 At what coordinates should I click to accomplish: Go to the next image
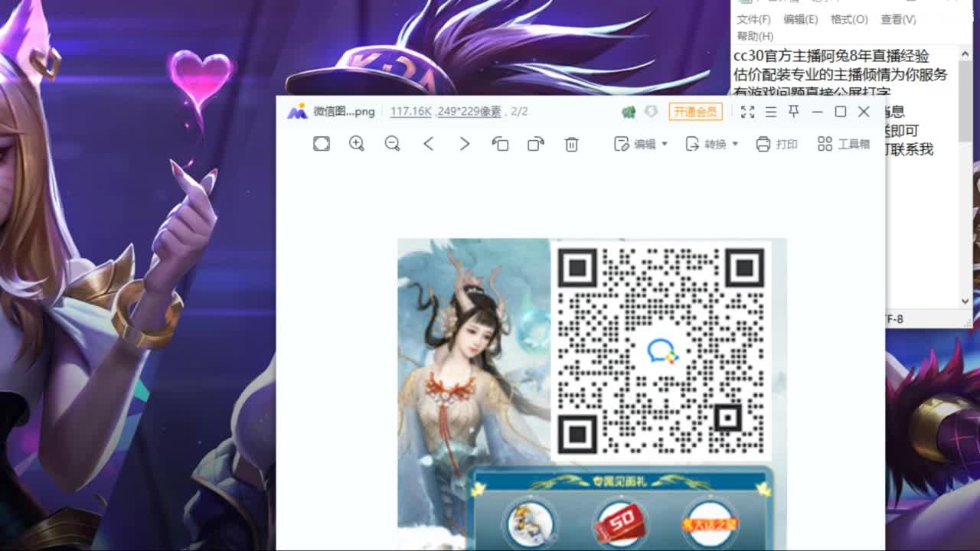(464, 144)
